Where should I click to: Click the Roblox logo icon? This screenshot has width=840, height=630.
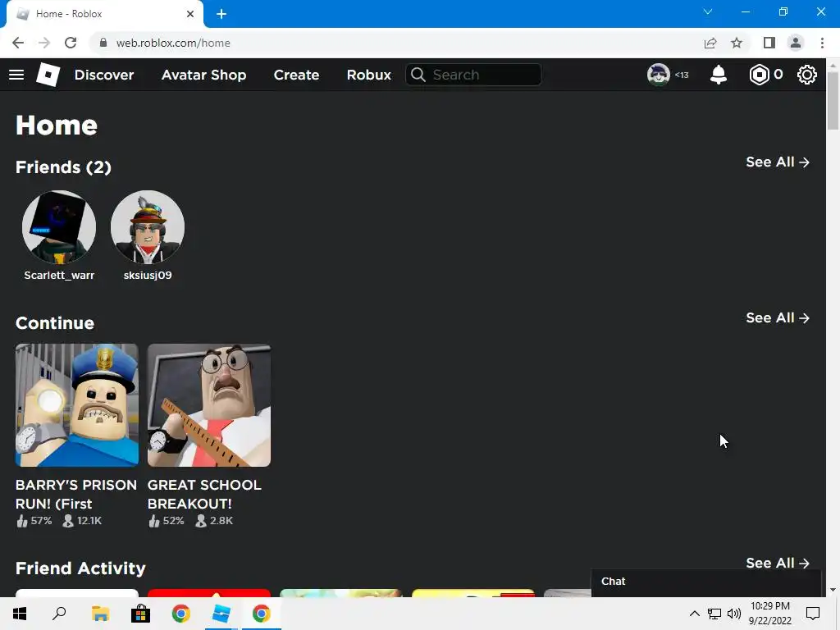coord(48,75)
